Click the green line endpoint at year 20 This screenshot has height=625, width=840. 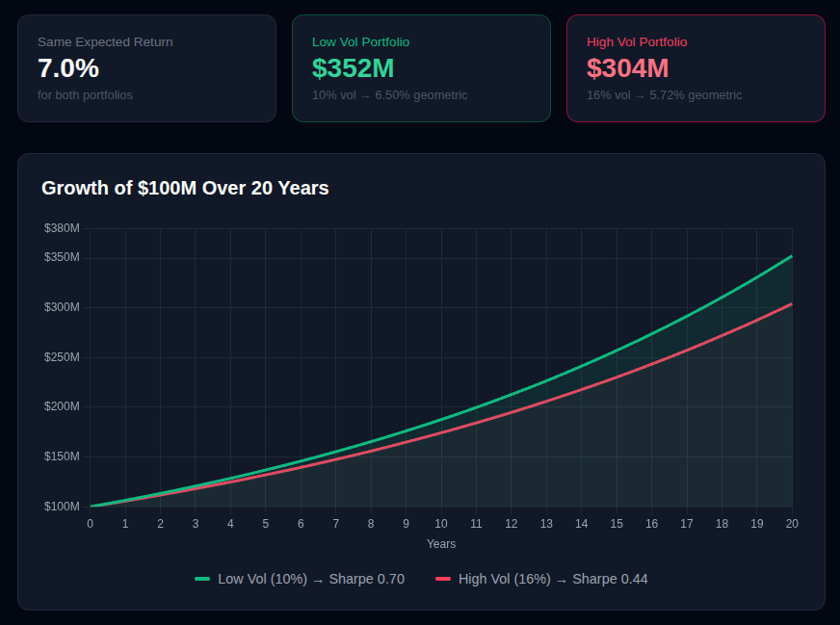pyautogui.click(x=792, y=256)
